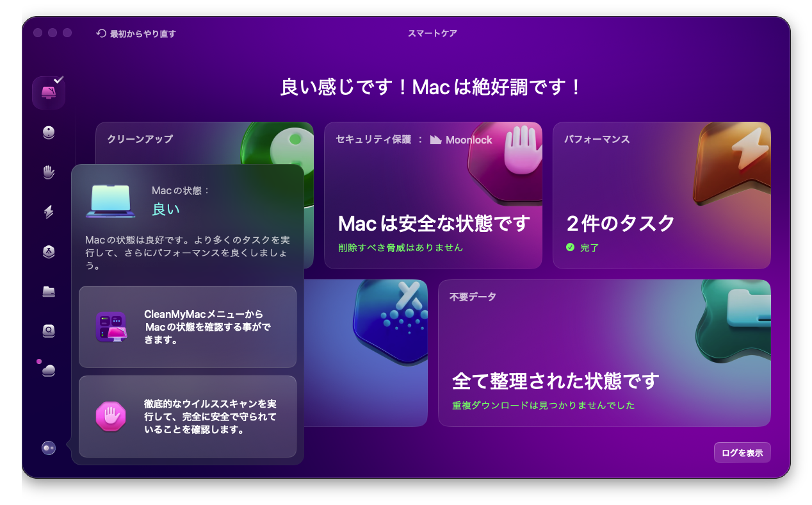
Task: Open Protection via sidebar hand icon
Action: pyautogui.click(x=49, y=172)
